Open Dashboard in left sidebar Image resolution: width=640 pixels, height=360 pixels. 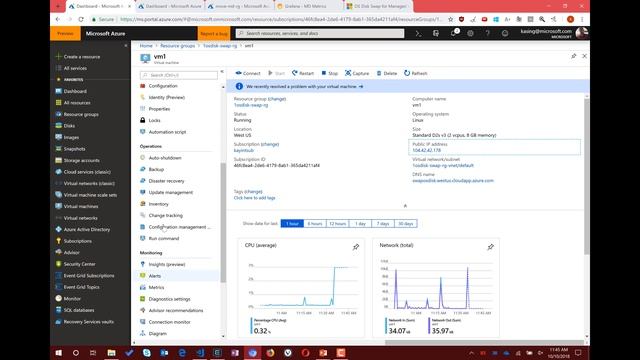click(75, 91)
